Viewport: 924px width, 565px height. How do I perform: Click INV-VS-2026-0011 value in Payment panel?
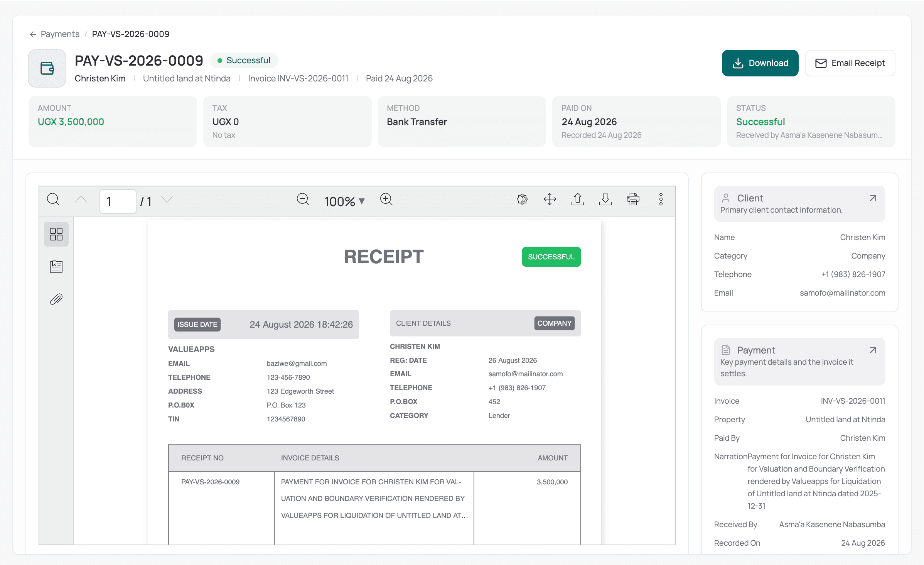[x=853, y=401]
